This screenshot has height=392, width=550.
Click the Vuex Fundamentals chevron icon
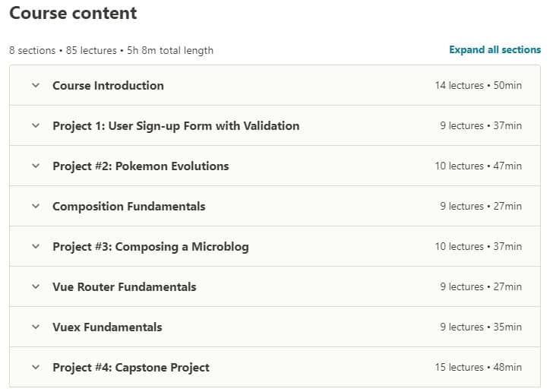coord(35,327)
